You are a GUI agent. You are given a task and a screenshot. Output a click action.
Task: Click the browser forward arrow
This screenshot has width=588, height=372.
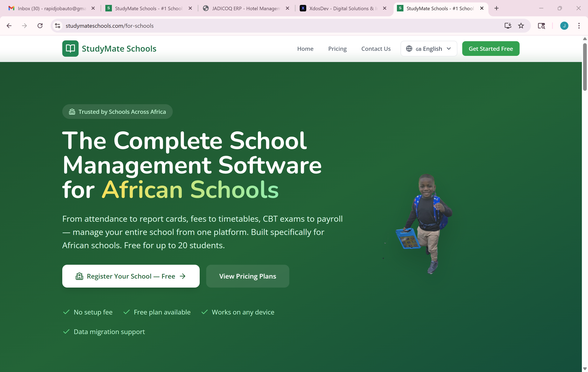point(24,26)
